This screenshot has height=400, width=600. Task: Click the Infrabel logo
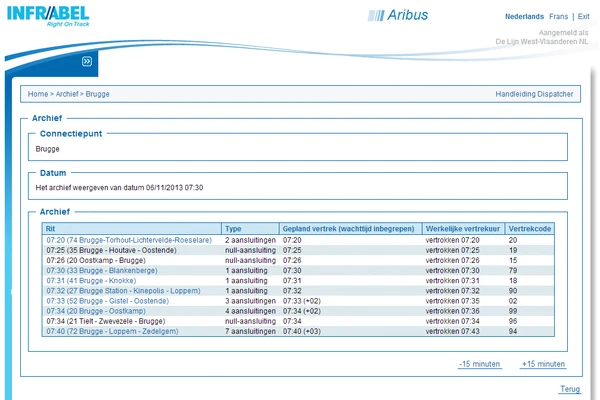pos(48,16)
